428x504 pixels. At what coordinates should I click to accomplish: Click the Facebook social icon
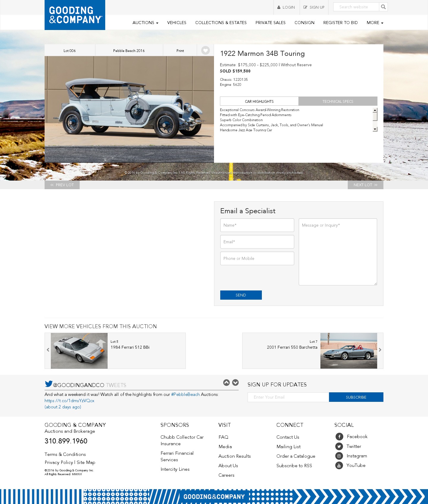pos(339,437)
